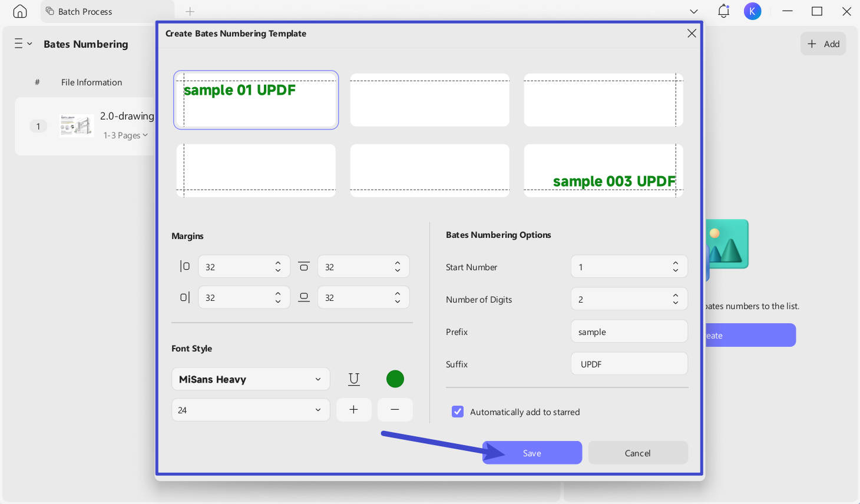Viewport: 860px width, 504px height.
Task: Click the top margin icon
Action: [304, 266]
